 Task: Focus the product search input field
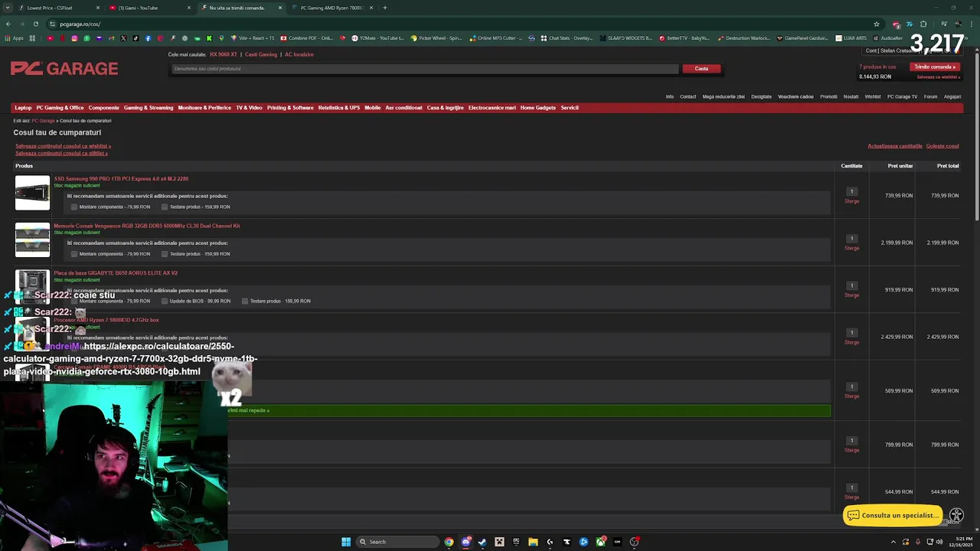pyautogui.click(x=424, y=69)
